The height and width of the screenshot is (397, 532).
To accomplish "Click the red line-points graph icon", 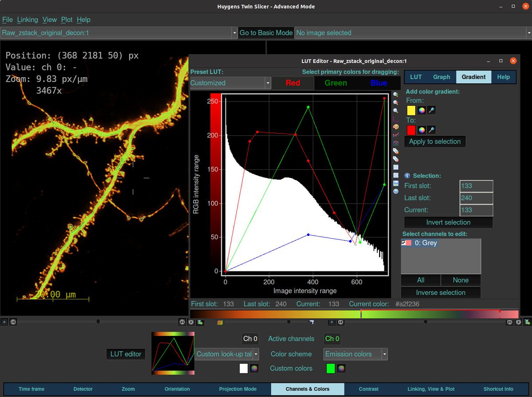I will tap(395, 135).
